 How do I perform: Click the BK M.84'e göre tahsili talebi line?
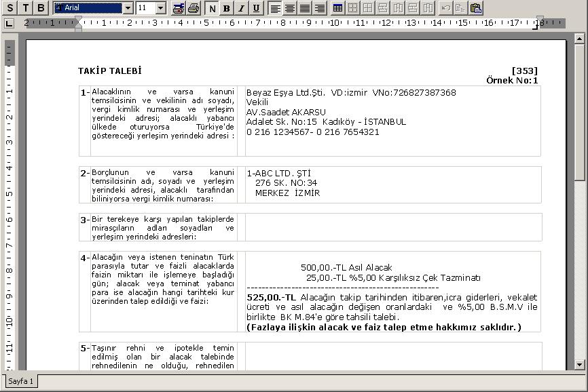pos(323,317)
